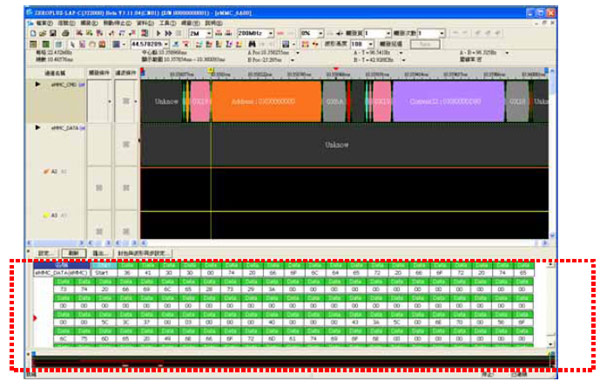
Task: Open the first menu bar item
Action: pos(44,23)
